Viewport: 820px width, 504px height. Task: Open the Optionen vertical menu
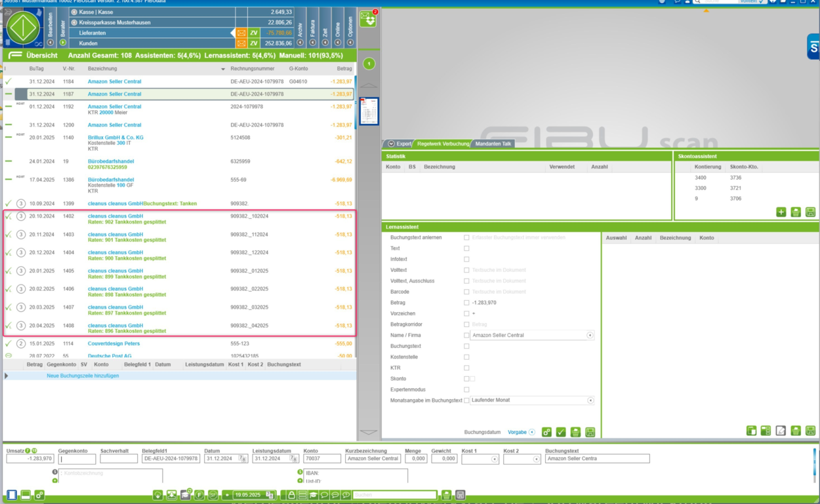(350, 28)
